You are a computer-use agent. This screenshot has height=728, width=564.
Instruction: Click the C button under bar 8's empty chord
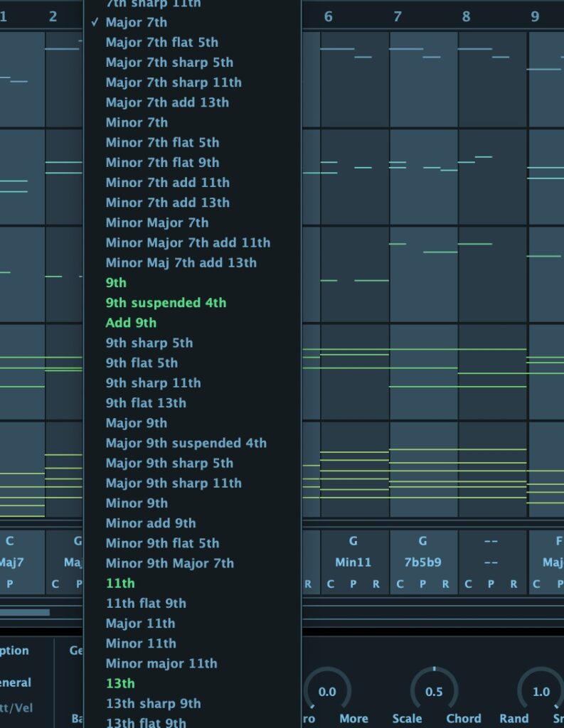click(x=468, y=584)
